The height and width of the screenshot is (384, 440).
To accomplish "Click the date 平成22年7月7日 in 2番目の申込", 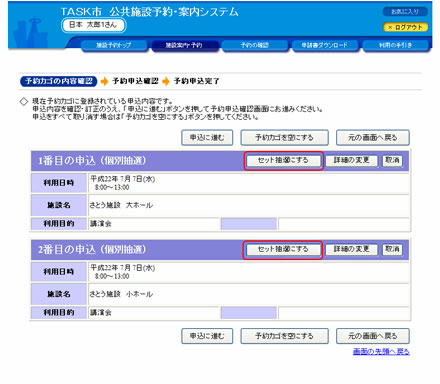I will 123,268.
